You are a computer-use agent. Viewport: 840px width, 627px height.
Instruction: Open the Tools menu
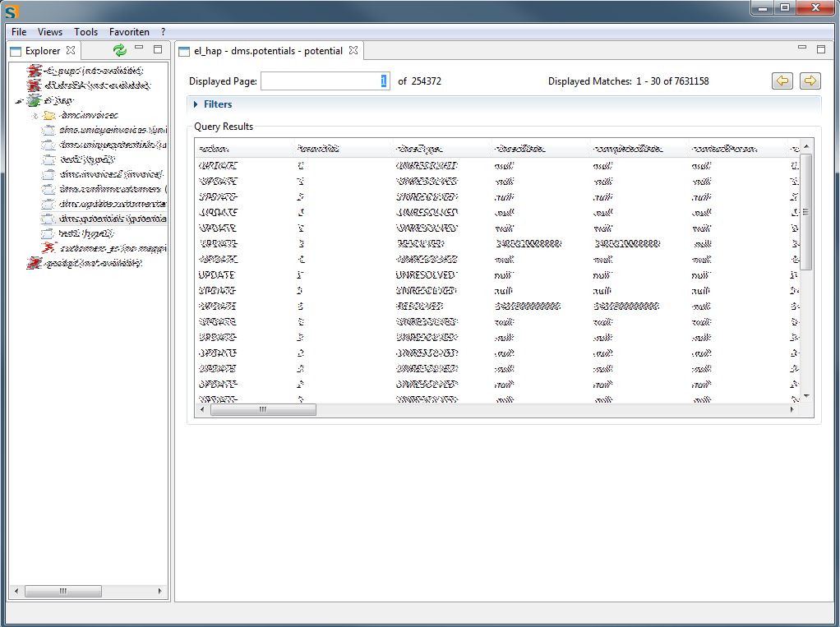point(85,31)
